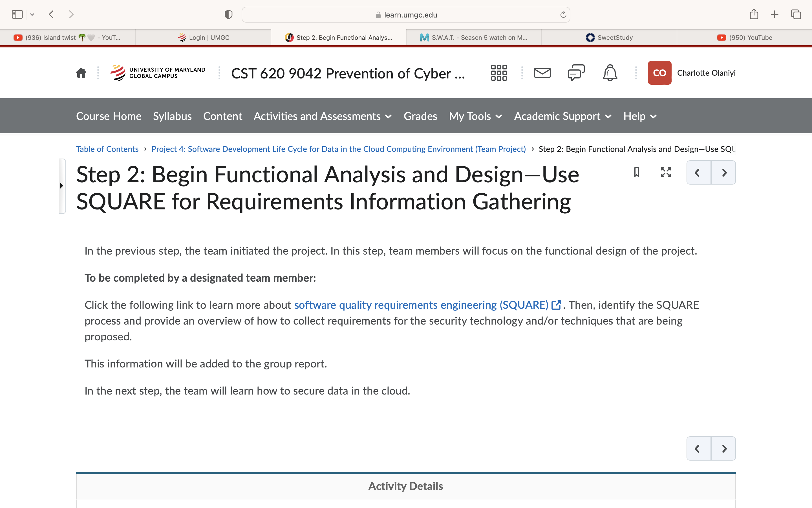Click the CO user avatar
This screenshot has width=812, height=508.
659,73
